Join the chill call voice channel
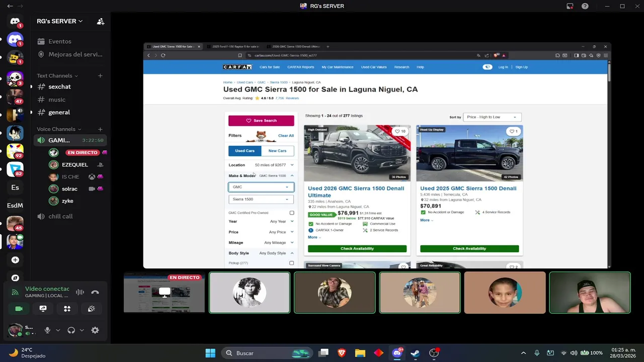This screenshot has height=362, width=644. point(70,216)
